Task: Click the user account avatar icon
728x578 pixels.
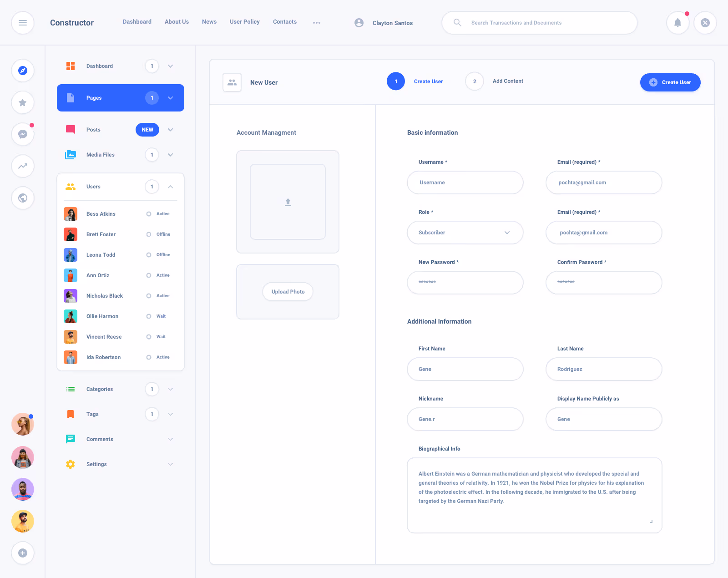Action: [359, 23]
